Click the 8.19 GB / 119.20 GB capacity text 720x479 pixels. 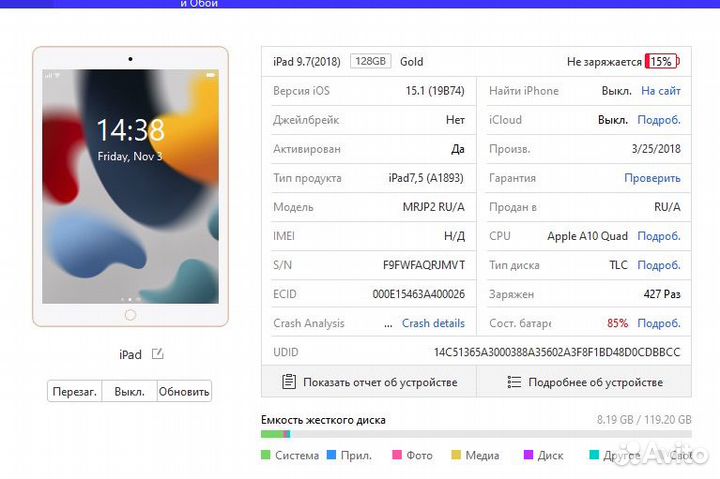coord(644,419)
